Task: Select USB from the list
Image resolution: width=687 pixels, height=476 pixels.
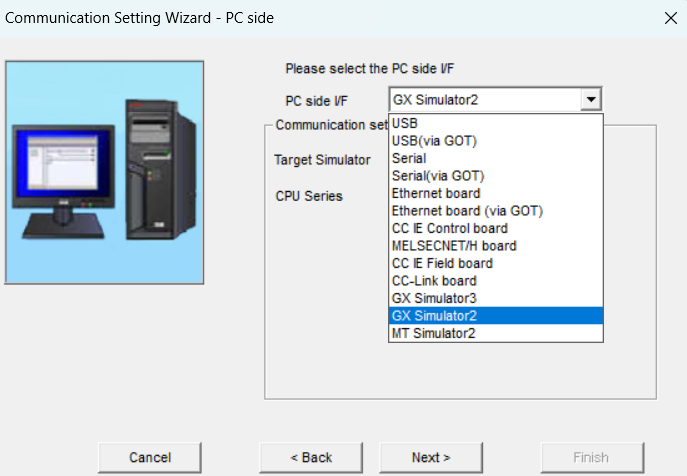Action: (x=496, y=123)
